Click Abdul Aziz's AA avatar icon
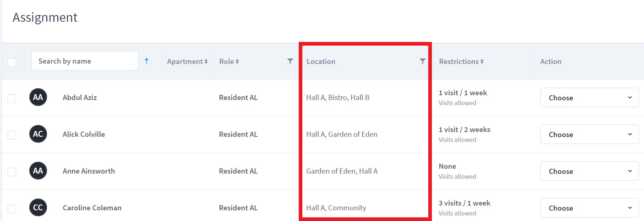Image resolution: width=644 pixels, height=221 pixels. 38,97
